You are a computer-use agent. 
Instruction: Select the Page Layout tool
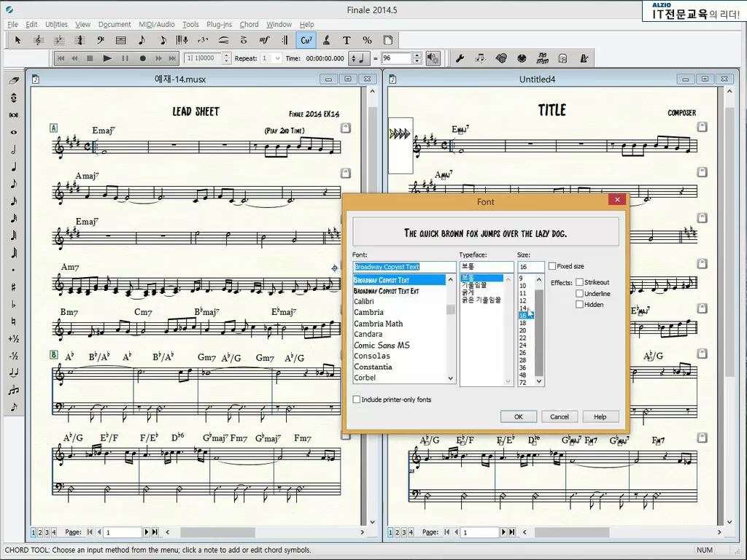(x=388, y=41)
